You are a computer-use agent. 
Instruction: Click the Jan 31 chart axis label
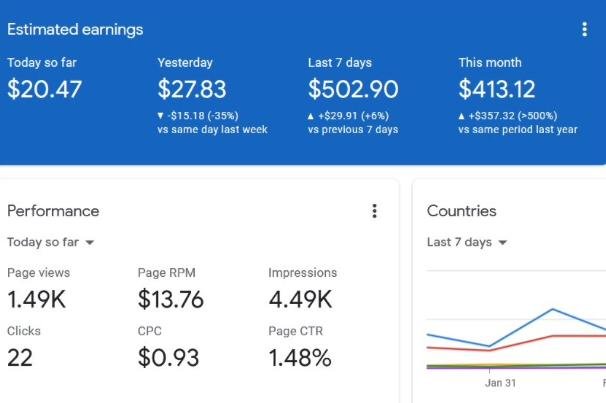(x=500, y=383)
